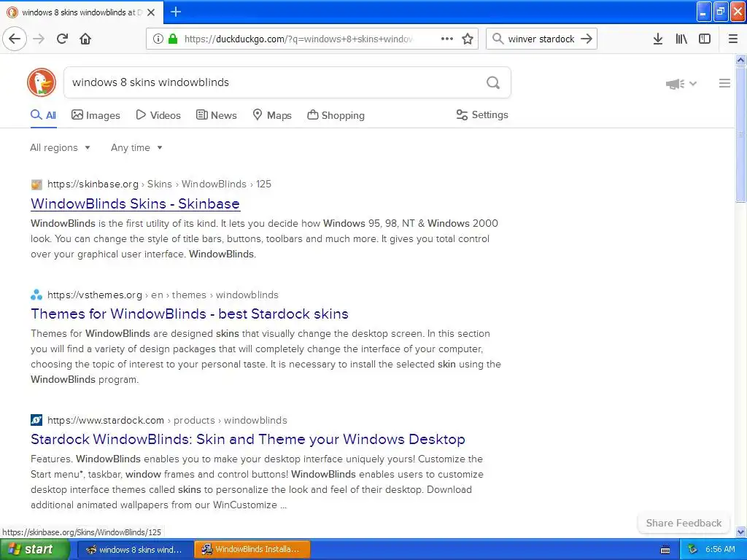Viewport: 747px width, 560px height.
Task: Click windows 8 skins wind... taskbar item
Action: pyautogui.click(x=135, y=550)
